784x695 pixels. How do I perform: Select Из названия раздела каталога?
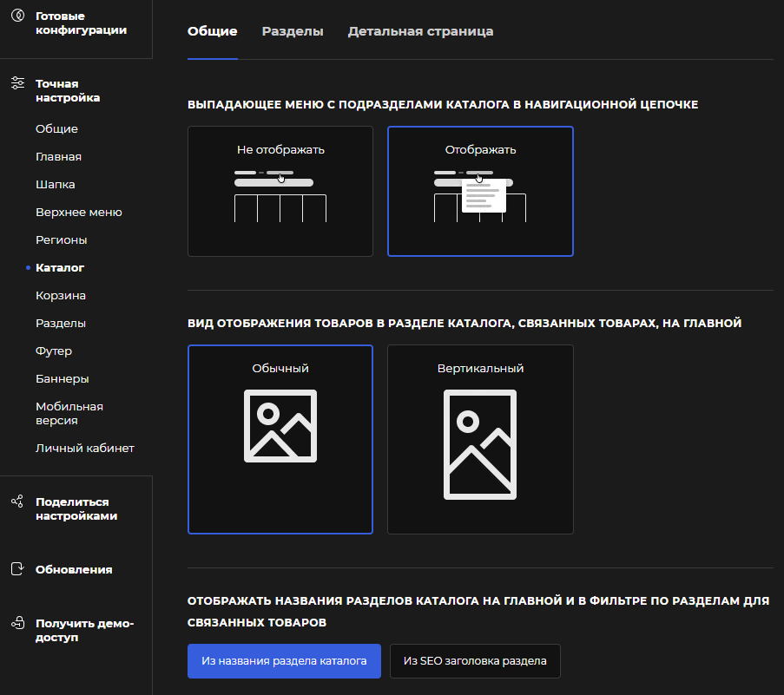(x=284, y=661)
